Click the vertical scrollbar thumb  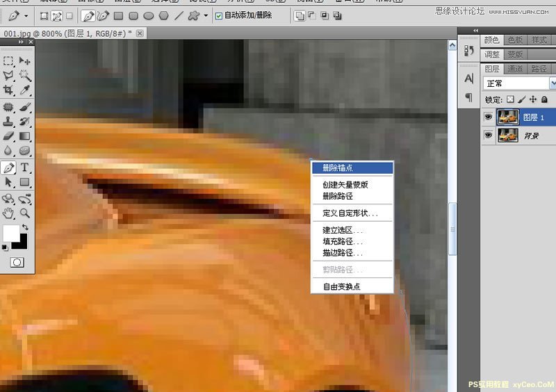tap(452, 229)
